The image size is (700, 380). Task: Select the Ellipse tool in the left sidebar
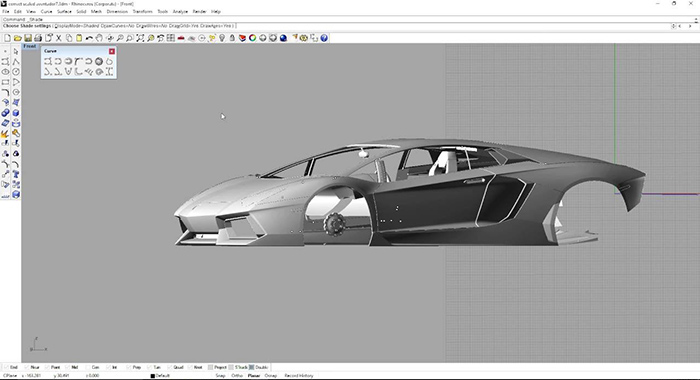pyautogui.click(x=5, y=72)
